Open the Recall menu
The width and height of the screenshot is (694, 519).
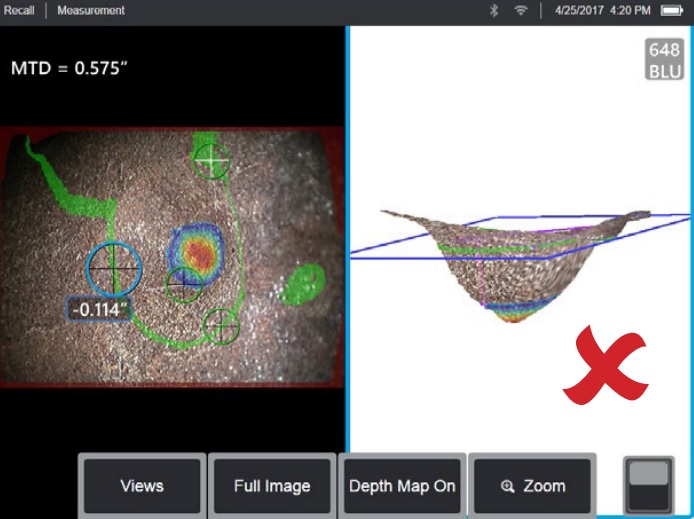[19, 10]
